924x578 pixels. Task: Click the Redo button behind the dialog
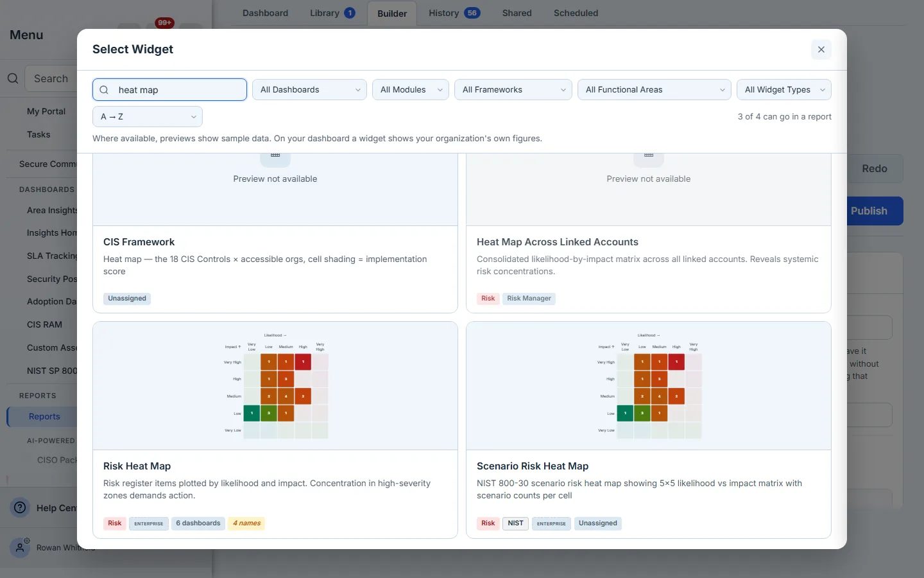(875, 169)
